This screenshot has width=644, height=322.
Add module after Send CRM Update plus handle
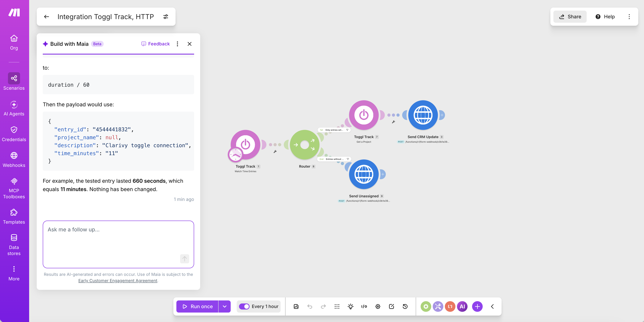pos(442,115)
